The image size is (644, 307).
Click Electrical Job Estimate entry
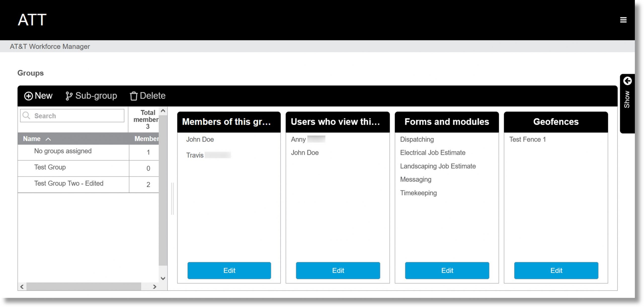(x=433, y=153)
